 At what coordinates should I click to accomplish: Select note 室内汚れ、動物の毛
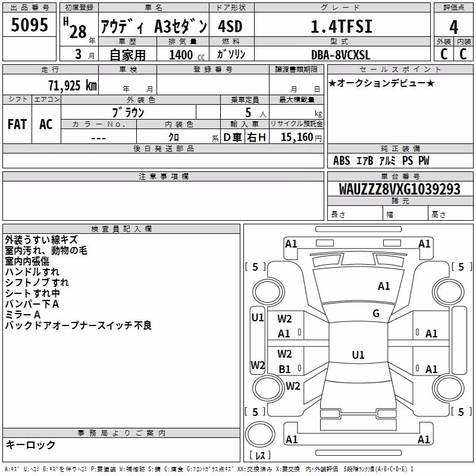click(46, 250)
